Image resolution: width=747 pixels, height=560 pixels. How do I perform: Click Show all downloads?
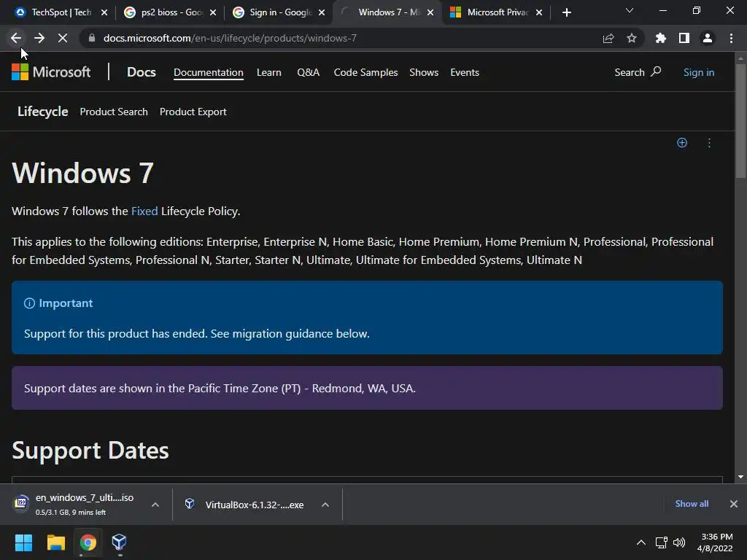[x=692, y=504]
